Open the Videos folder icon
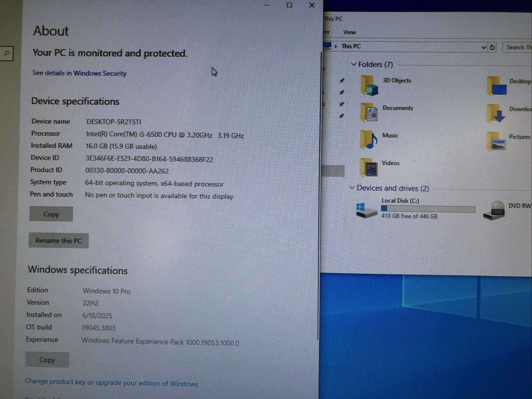This screenshot has height=399, width=532. point(369,167)
